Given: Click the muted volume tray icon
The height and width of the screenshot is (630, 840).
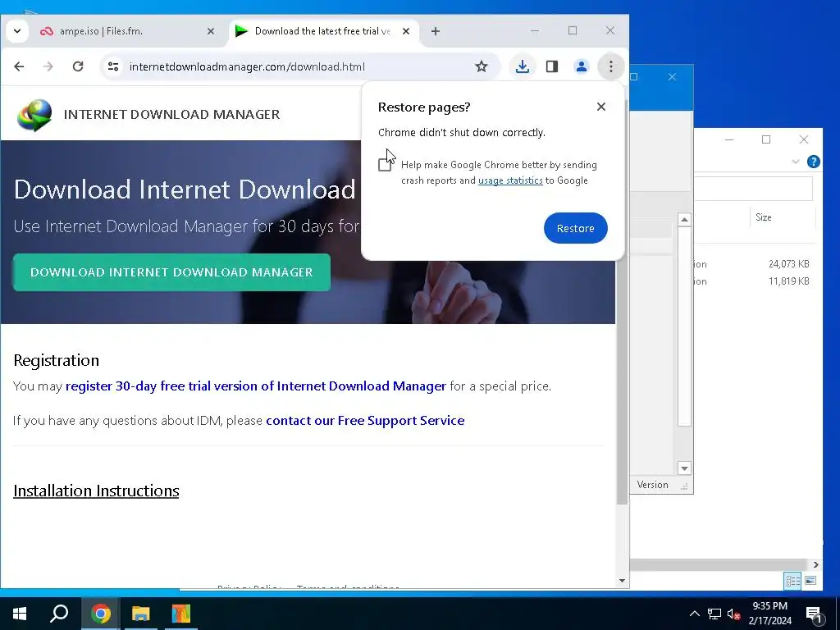Looking at the screenshot, I should point(733,614).
